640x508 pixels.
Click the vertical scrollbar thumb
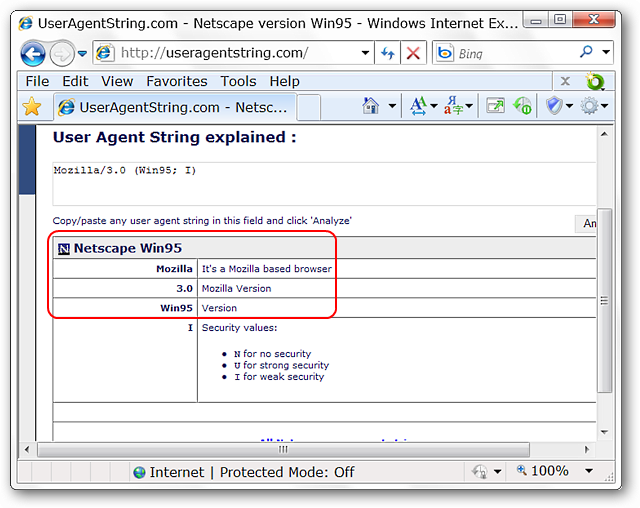(604, 300)
